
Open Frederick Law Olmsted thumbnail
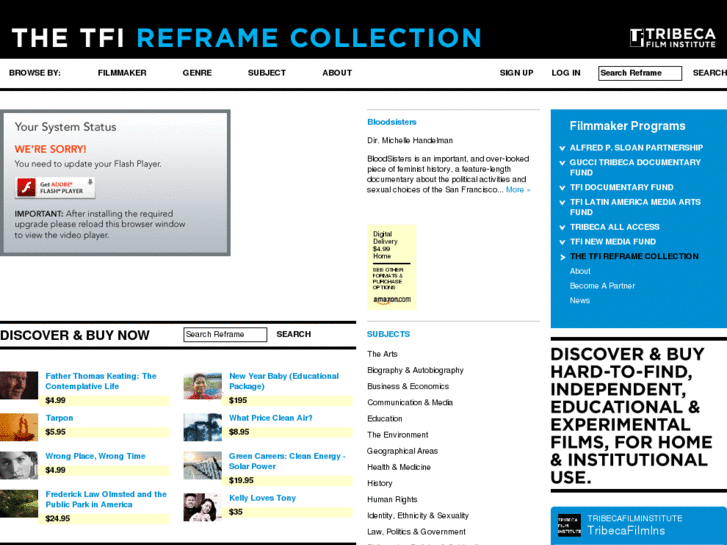click(x=19, y=503)
